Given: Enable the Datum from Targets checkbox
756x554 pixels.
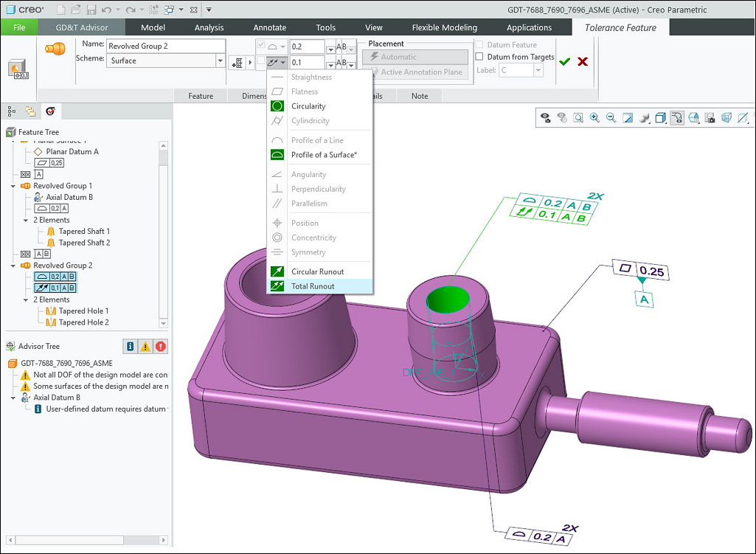Looking at the screenshot, I should pyautogui.click(x=479, y=56).
